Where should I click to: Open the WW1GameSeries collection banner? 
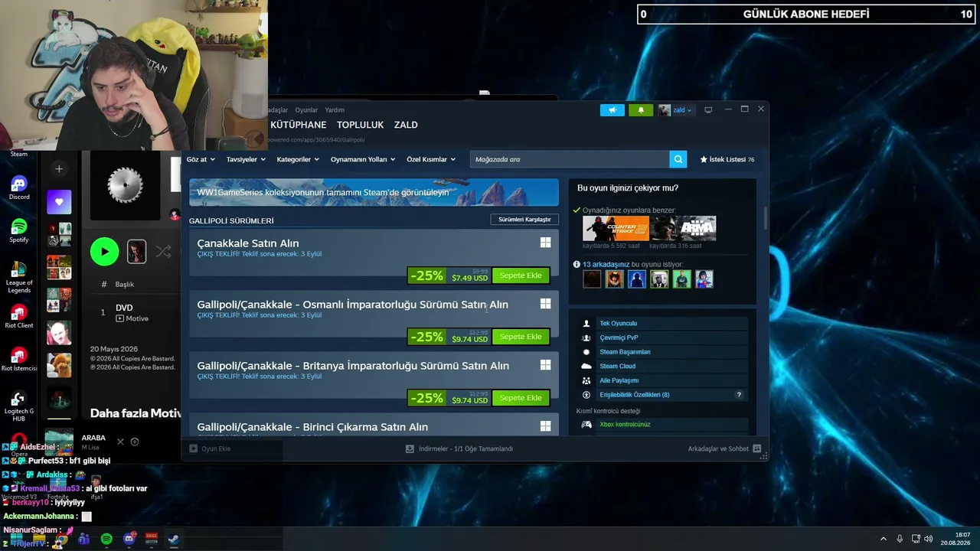pos(374,192)
